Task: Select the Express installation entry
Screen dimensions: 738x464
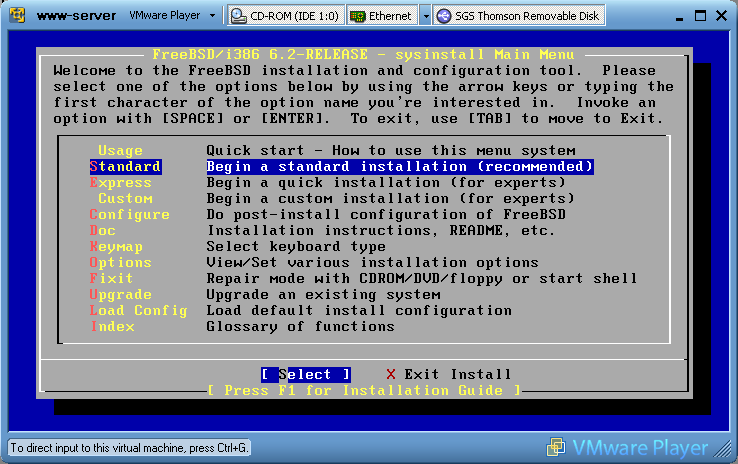Action: coord(120,183)
